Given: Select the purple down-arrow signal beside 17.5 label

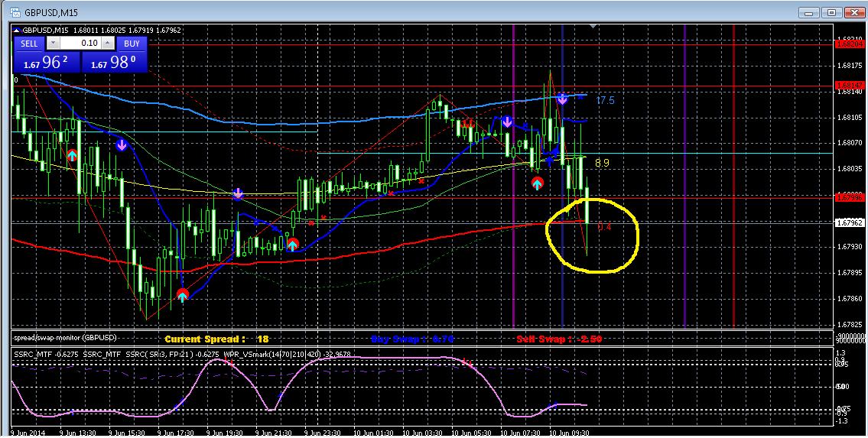Looking at the screenshot, I should (x=562, y=99).
